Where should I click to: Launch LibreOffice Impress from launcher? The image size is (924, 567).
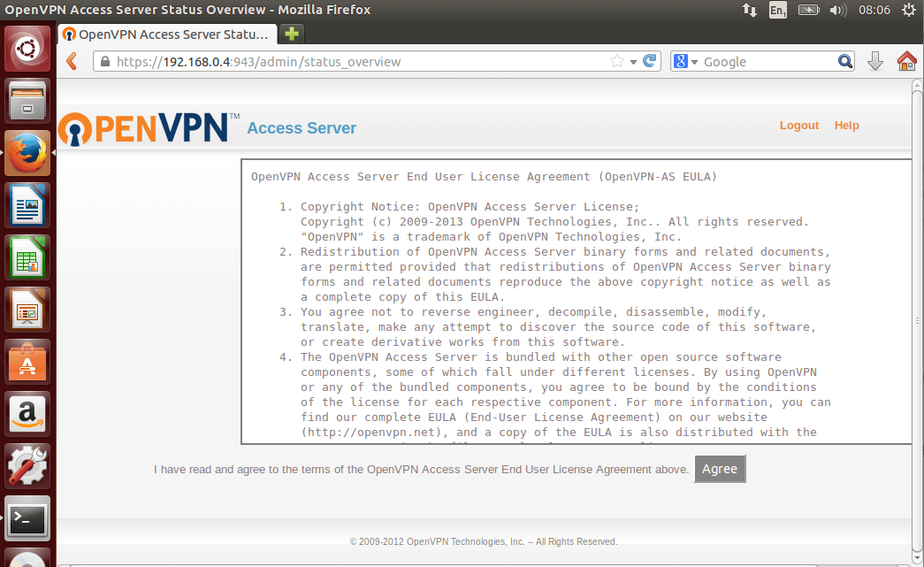pyautogui.click(x=27, y=310)
